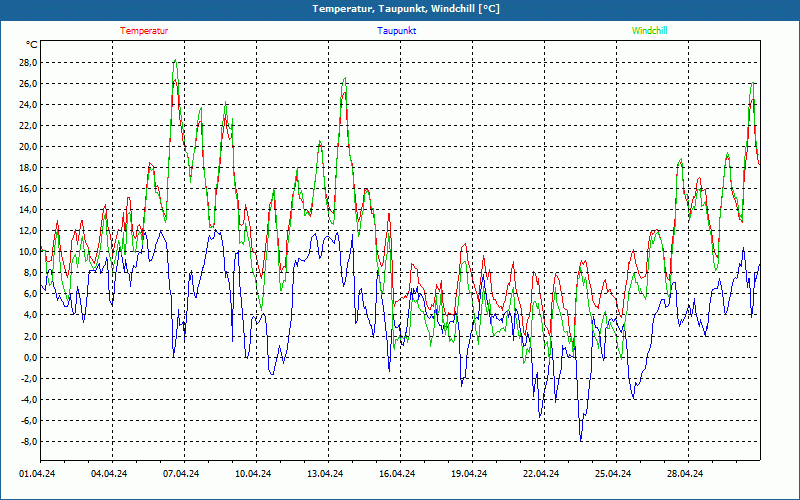Click the green Windchill legend label

pos(649,31)
